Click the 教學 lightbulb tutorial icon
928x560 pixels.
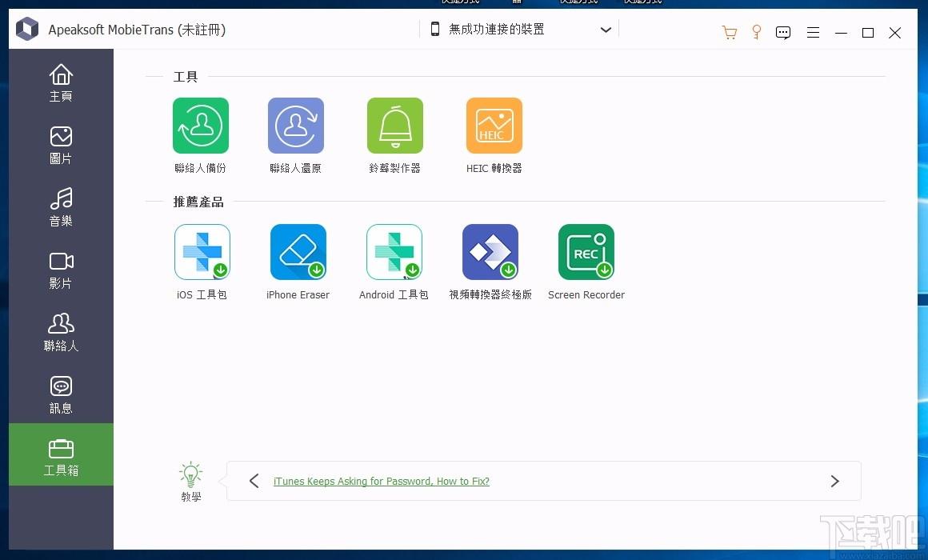pos(190,475)
